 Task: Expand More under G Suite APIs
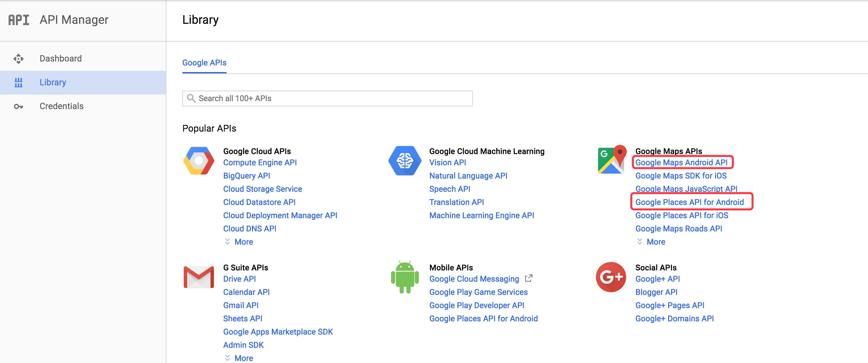243,358
